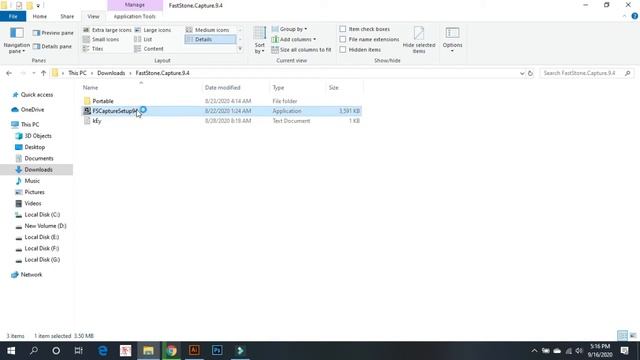The image size is (640, 360).
Task: Choose the Details layout option
Action: (x=210, y=39)
